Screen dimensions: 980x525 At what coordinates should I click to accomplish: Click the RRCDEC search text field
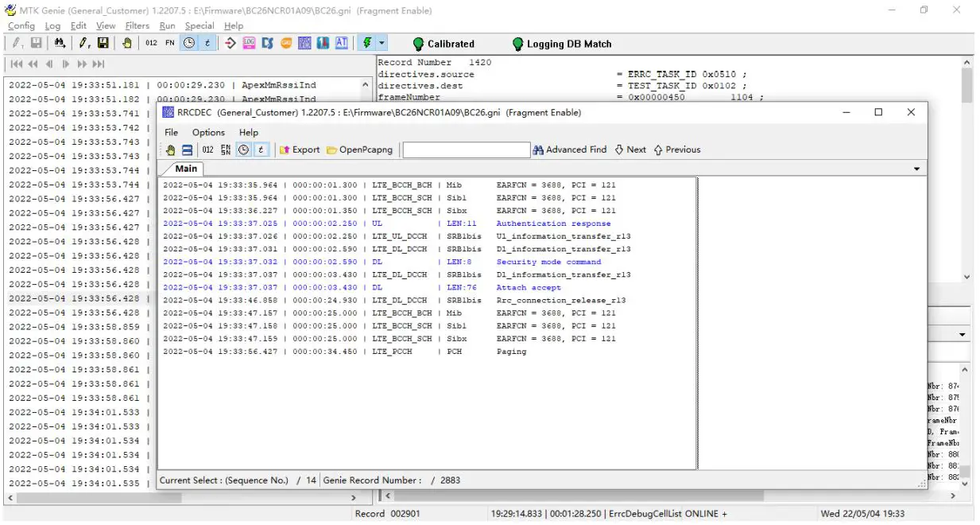[466, 150]
